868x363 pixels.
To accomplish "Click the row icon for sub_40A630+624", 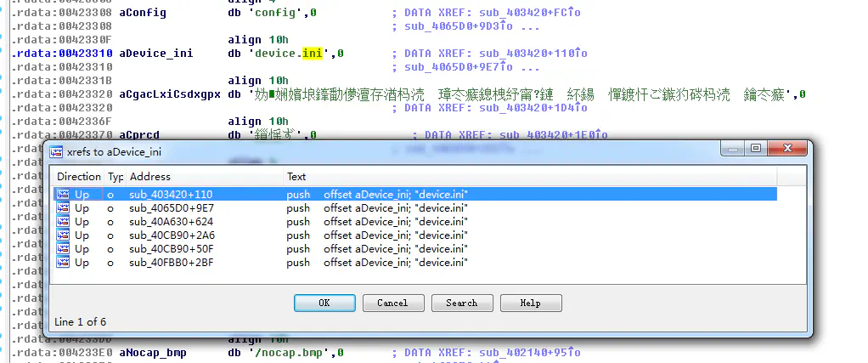I will [63, 222].
